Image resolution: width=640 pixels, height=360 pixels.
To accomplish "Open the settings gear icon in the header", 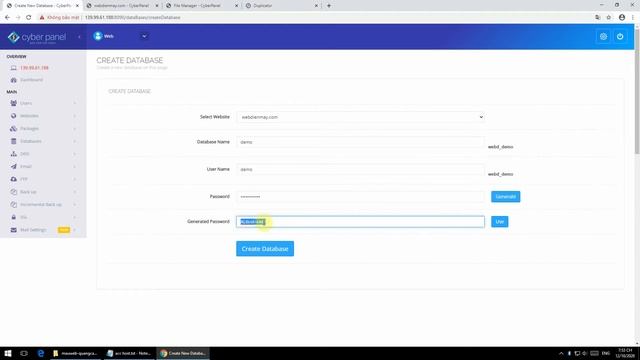I will tap(603, 37).
